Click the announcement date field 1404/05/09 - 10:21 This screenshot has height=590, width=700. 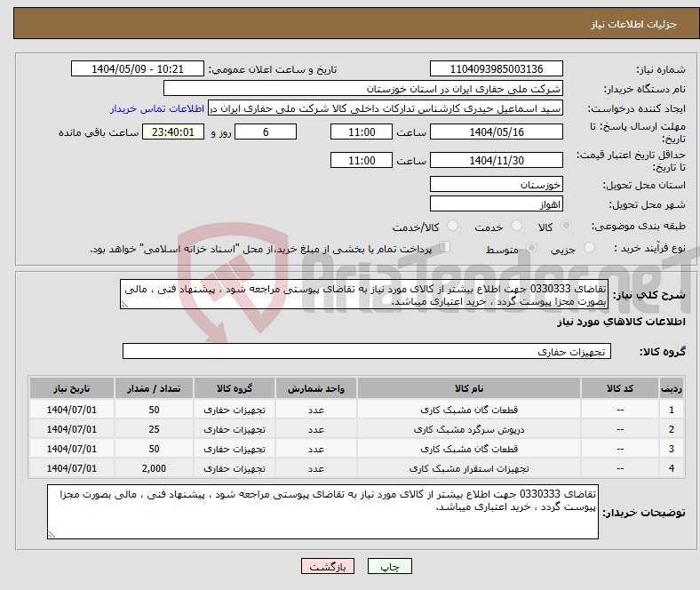click(138, 68)
